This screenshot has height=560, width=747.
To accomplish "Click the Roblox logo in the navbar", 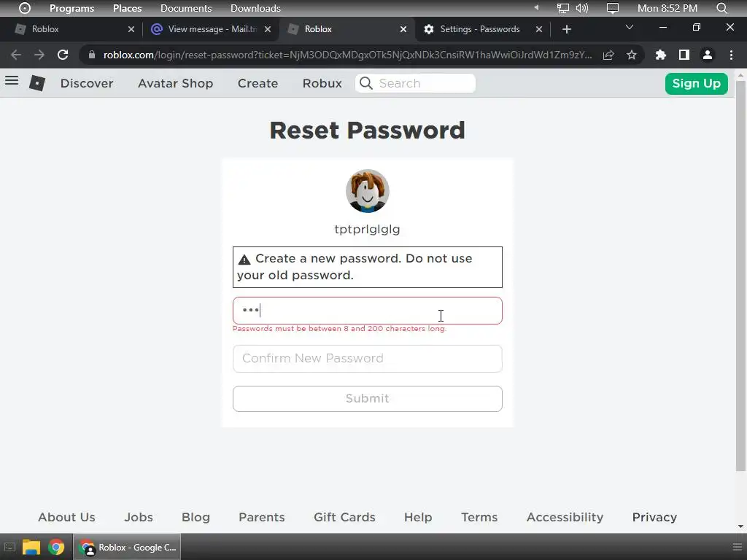I will pyautogui.click(x=37, y=83).
